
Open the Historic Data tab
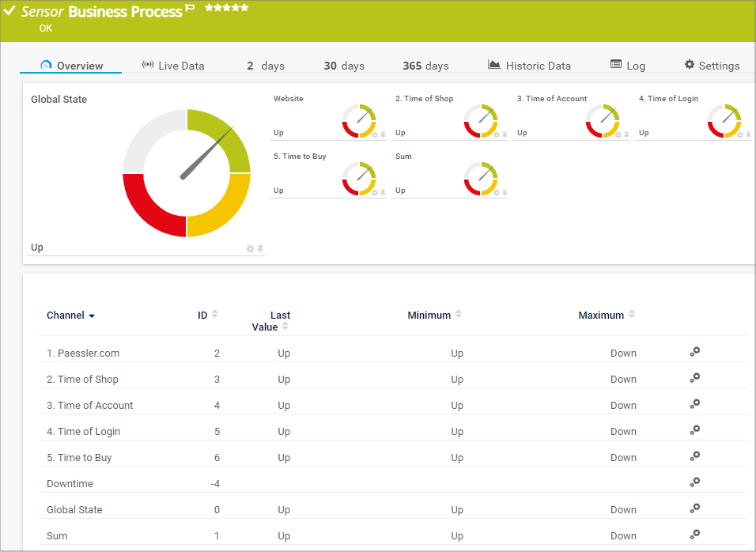coord(529,66)
